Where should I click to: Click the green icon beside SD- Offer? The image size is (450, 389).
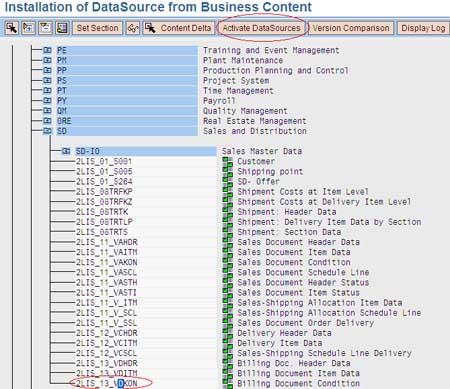(x=228, y=181)
